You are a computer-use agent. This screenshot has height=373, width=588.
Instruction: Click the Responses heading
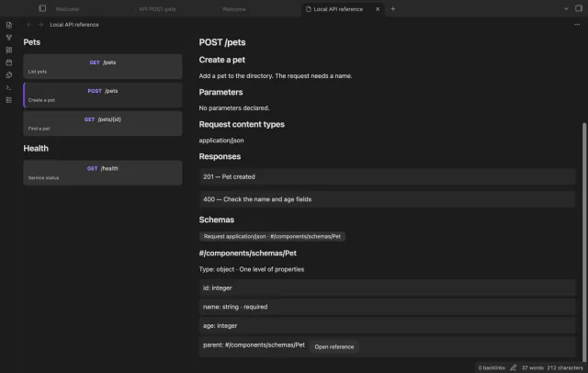(220, 157)
